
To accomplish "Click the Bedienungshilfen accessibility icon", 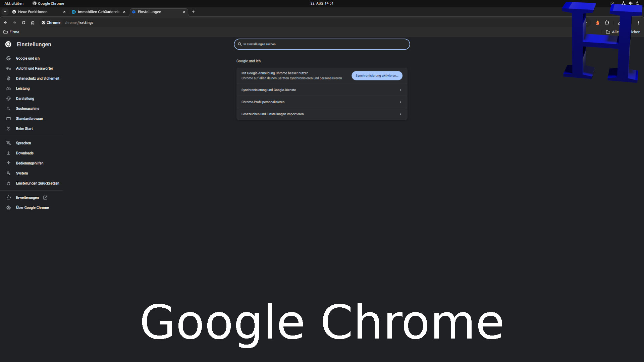I will (8, 163).
